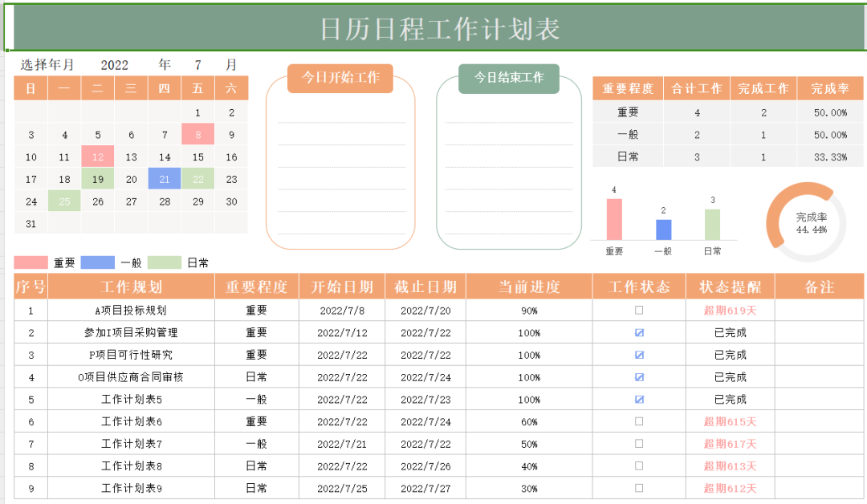Select the 截止日期 column header
The image size is (867, 504).
[425, 287]
